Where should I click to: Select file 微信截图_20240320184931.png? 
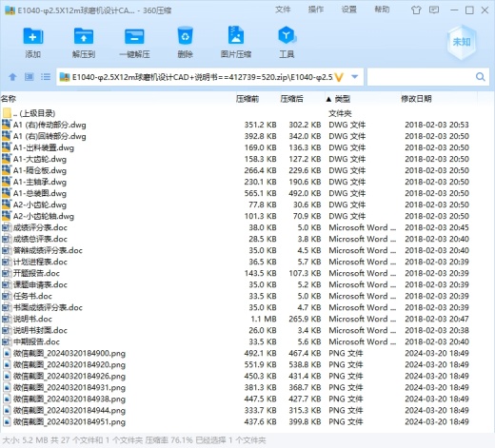[x=69, y=387]
